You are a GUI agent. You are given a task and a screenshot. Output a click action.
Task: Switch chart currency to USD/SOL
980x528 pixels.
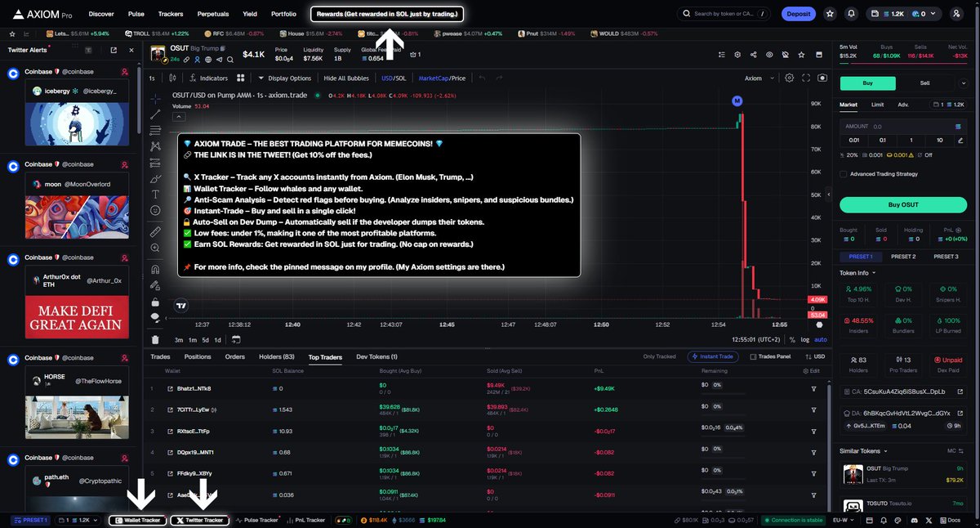point(394,78)
